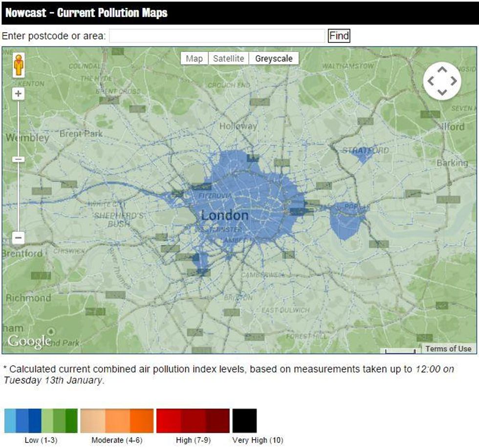479x448 pixels.
Task: Click the Richmond label on the map
Action: coord(28,298)
